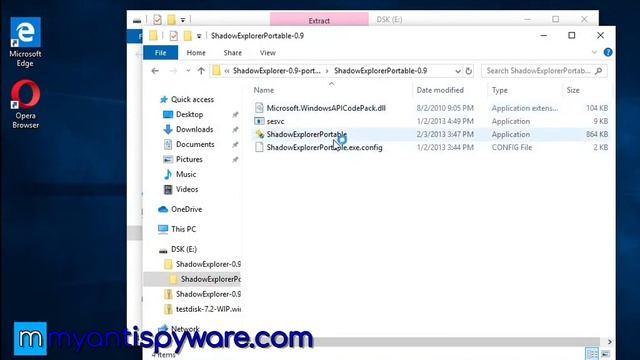Refresh the current folder view
The width and height of the screenshot is (640, 360).
pos(469,71)
